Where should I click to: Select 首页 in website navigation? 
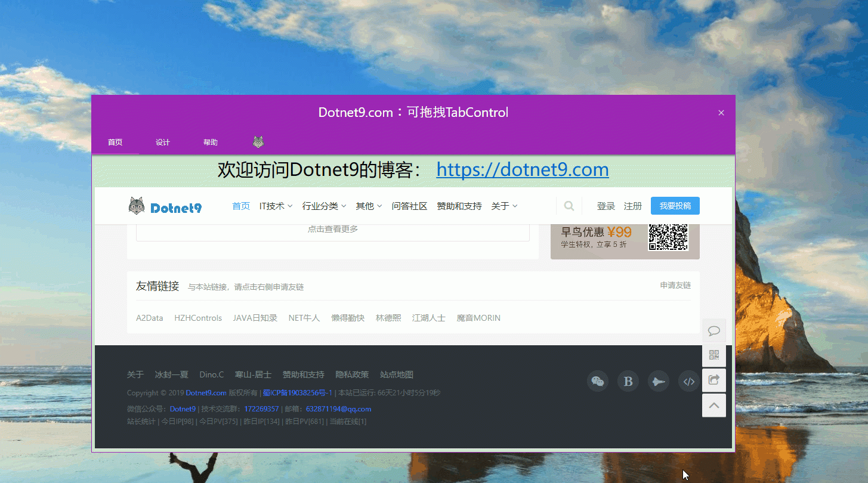pyautogui.click(x=241, y=206)
